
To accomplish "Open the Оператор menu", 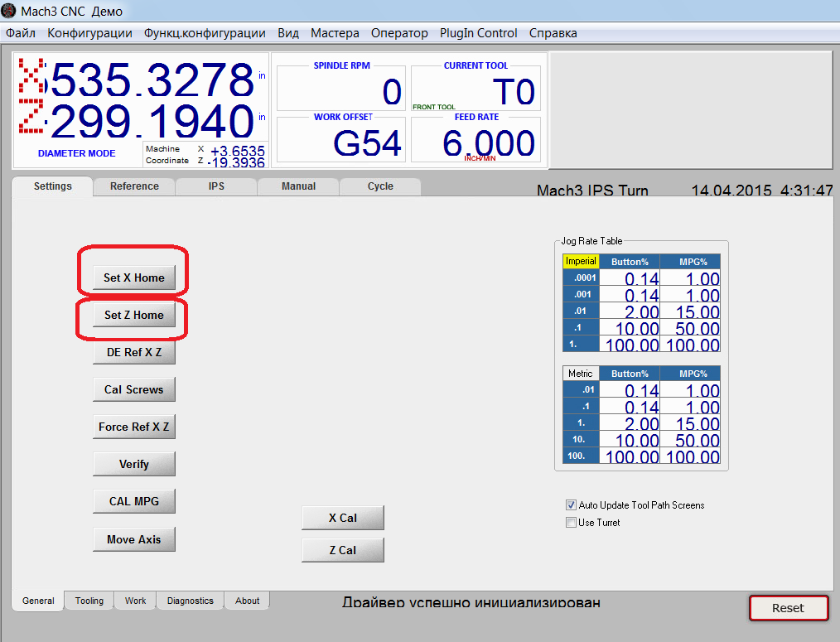I will point(399,33).
